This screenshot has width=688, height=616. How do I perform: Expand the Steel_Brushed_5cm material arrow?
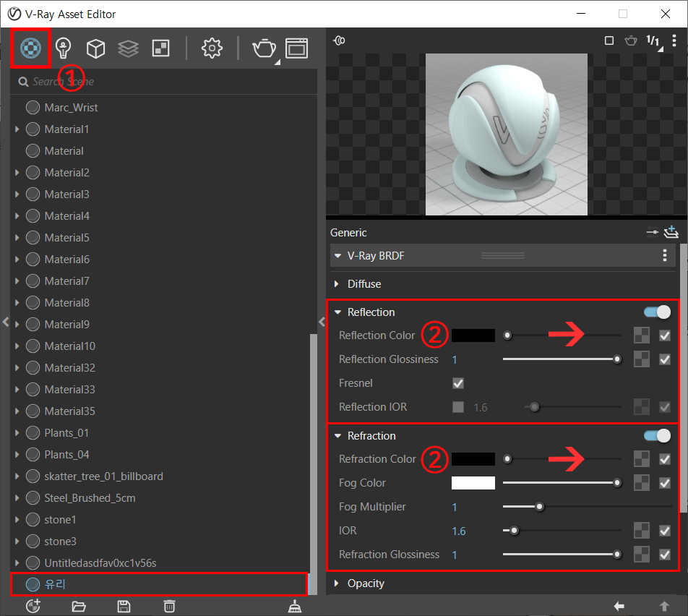pyautogui.click(x=17, y=498)
